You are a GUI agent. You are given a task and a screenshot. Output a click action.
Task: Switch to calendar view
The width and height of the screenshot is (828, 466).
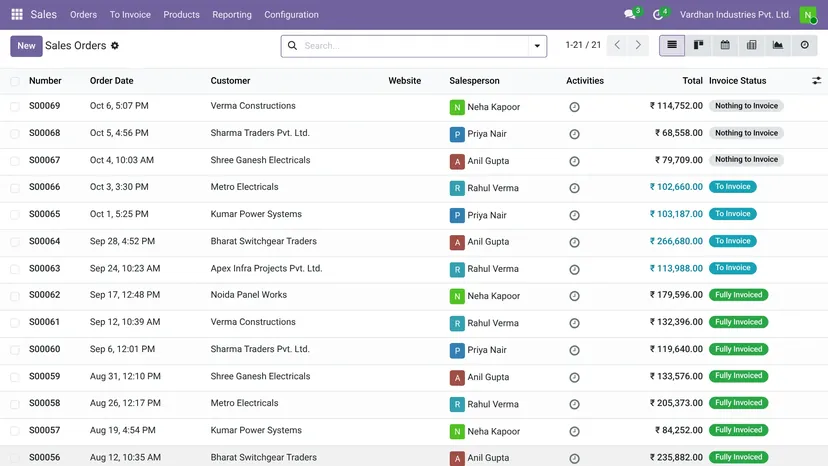point(725,45)
